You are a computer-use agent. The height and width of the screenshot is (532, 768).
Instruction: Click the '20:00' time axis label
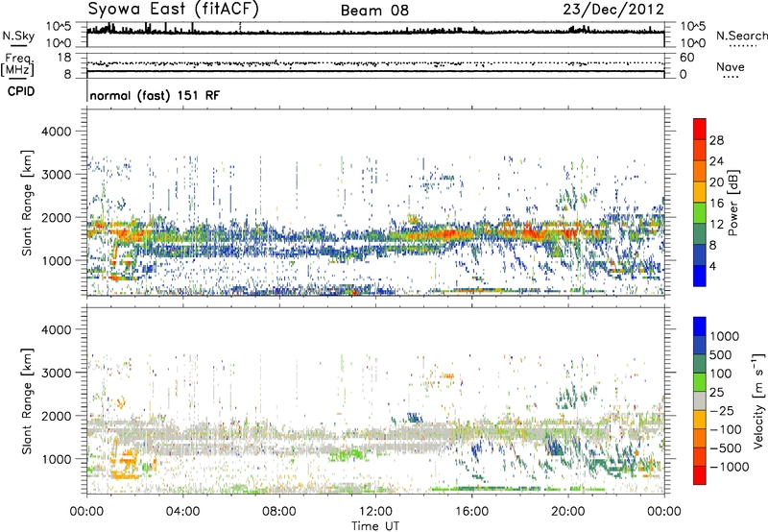coord(567,512)
